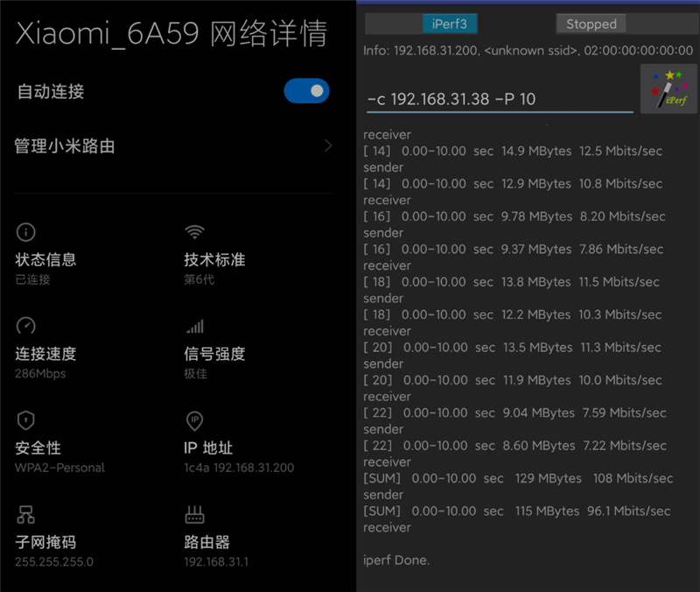The image size is (700, 592).
Task: Click the 子网掩码 label
Action: (45, 542)
